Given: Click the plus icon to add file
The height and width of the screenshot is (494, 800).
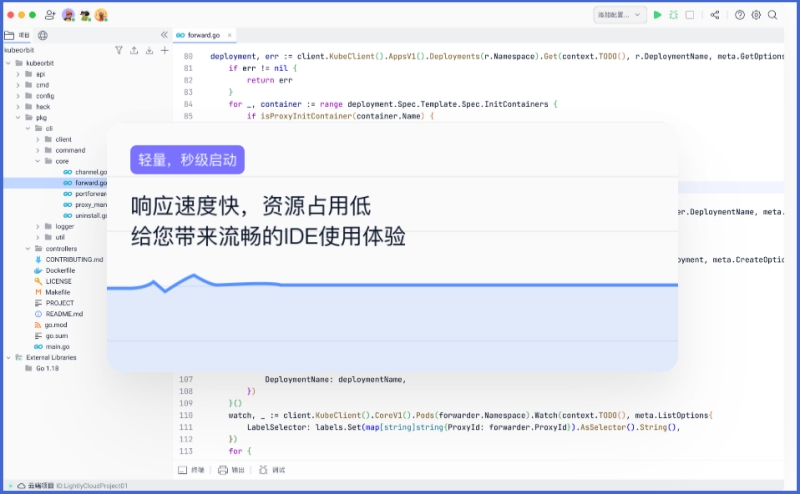Looking at the screenshot, I should [x=164, y=49].
